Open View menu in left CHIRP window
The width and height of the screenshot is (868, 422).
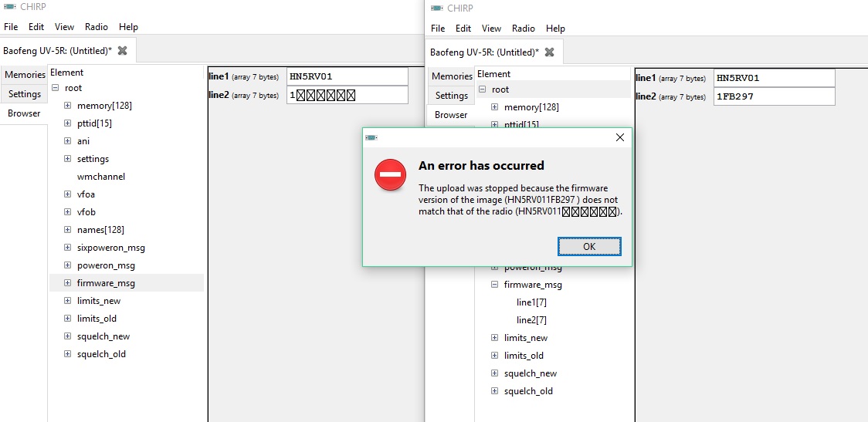coord(64,26)
